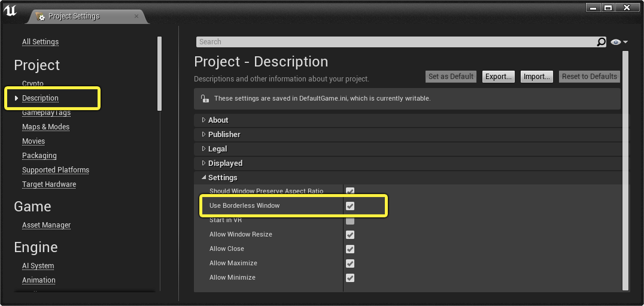Click the Project Settings tab icon
The image size is (644, 306).
pos(40,16)
